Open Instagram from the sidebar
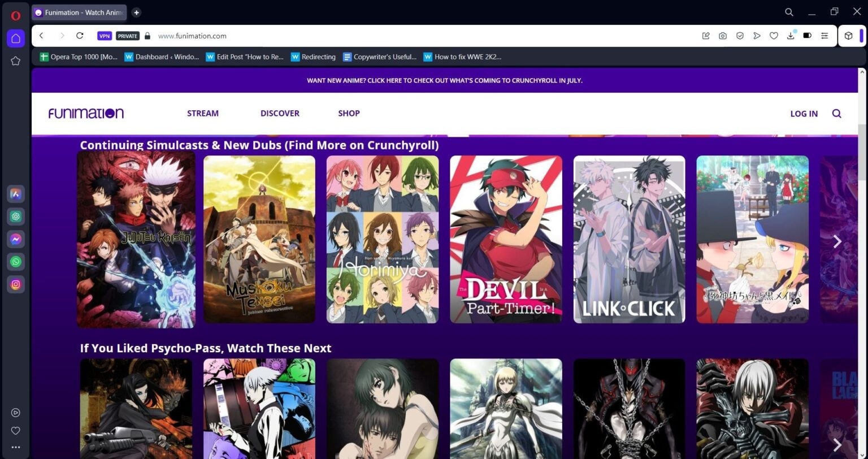The width and height of the screenshot is (868, 459). pyautogui.click(x=16, y=284)
